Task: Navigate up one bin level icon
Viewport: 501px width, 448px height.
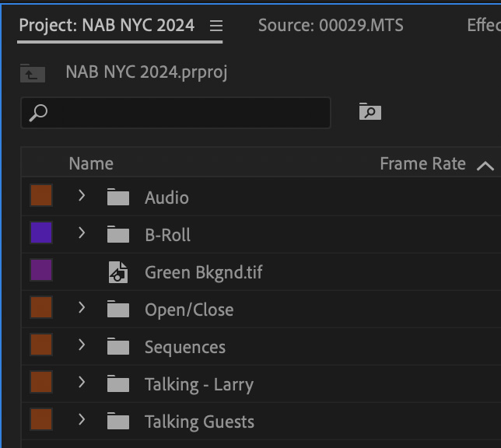Action: point(33,73)
